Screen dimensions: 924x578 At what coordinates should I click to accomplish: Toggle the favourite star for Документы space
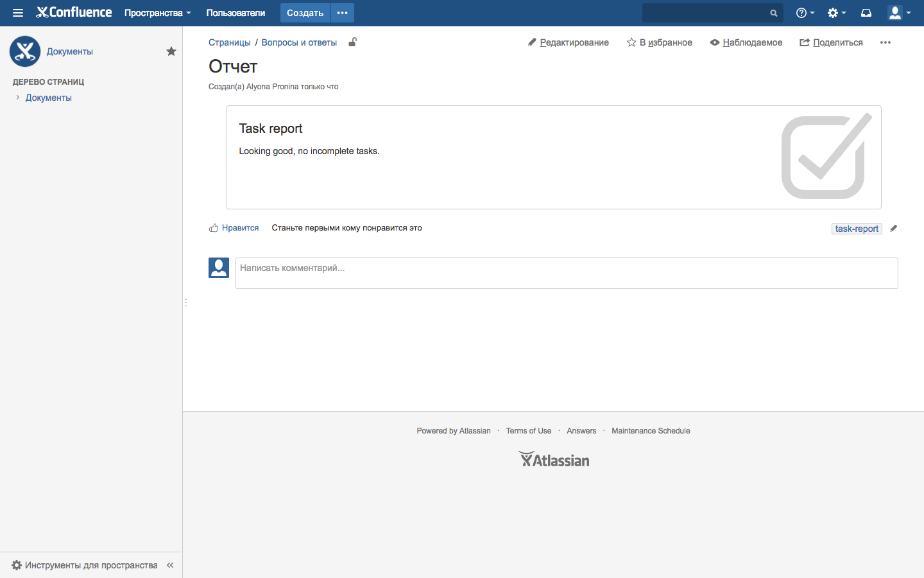[171, 51]
